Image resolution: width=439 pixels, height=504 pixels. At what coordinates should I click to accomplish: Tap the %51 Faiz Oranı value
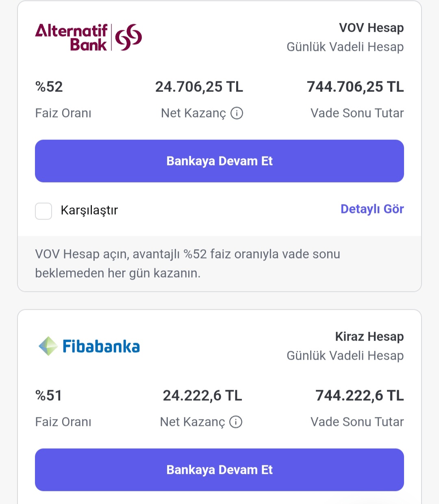click(49, 396)
